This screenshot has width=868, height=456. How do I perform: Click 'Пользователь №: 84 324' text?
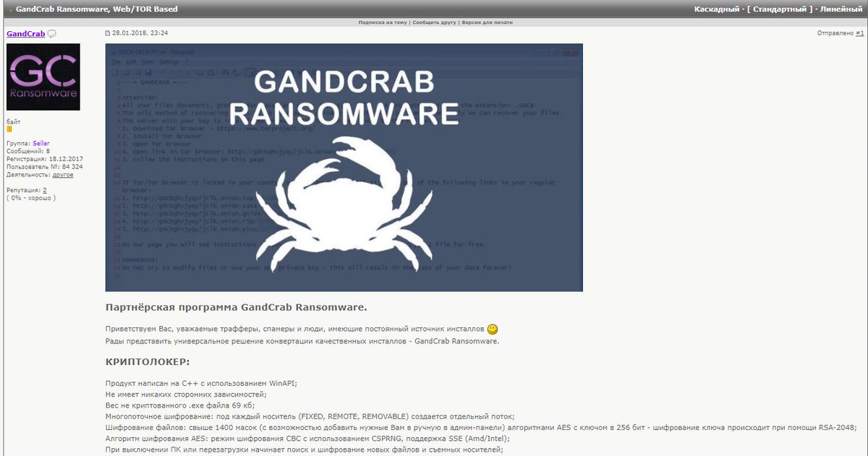pos(44,167)
